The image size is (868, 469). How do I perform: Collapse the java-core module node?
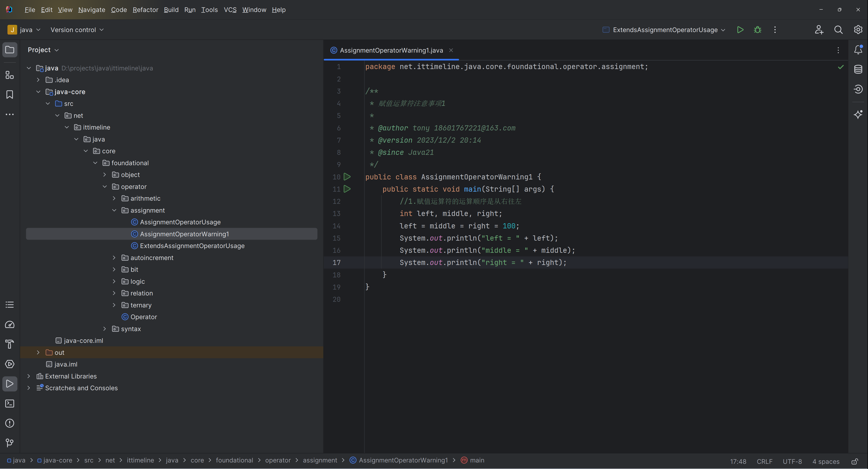tap(38, 92)
